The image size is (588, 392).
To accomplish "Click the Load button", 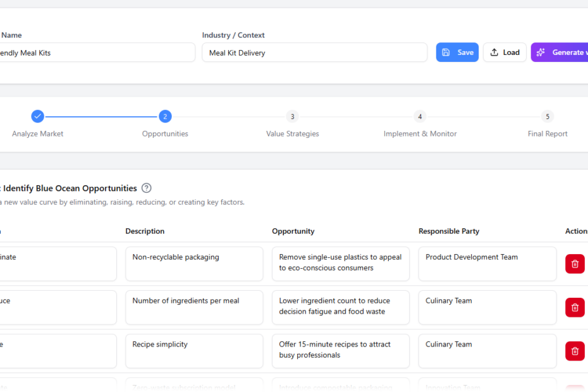I will coord(505,52).
